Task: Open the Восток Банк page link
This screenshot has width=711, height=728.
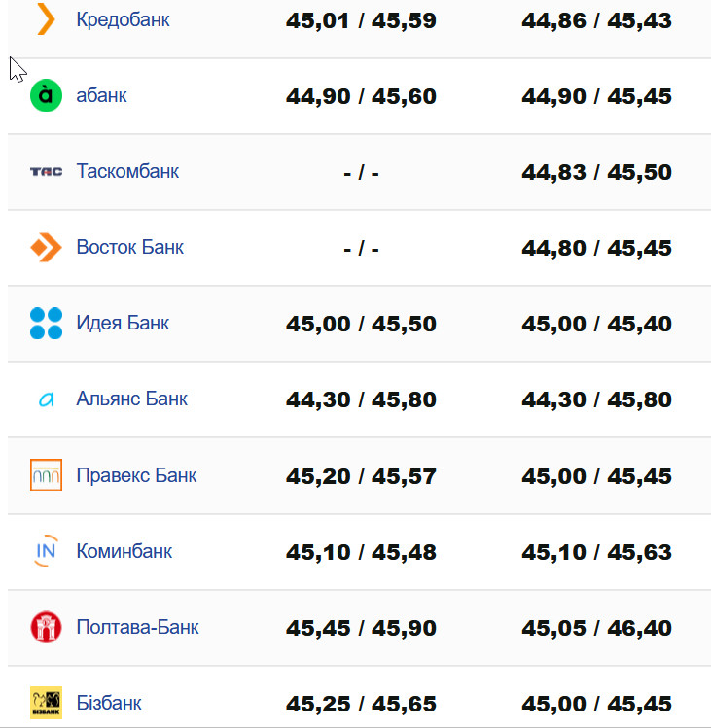Action: coord(129,247)
